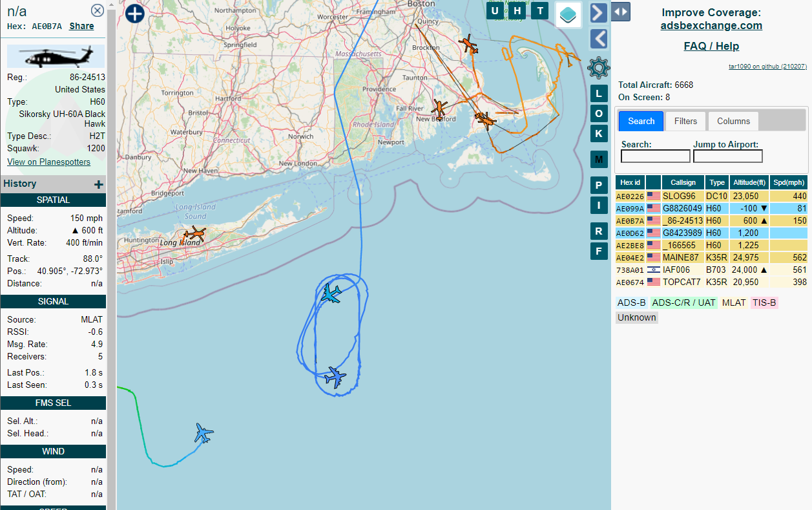Open the Share link for hex AE0B7A
The height and width of the screenshot is (510, 812).
point(82,27)
